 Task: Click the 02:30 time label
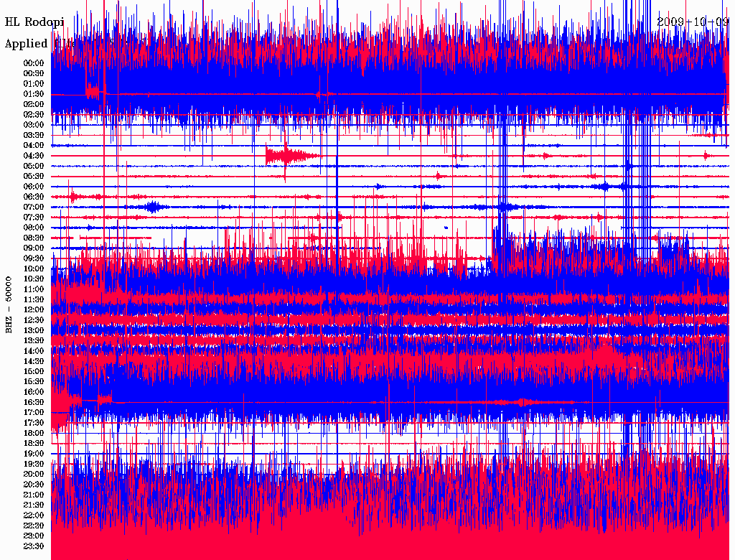click(x=34, y=115)
